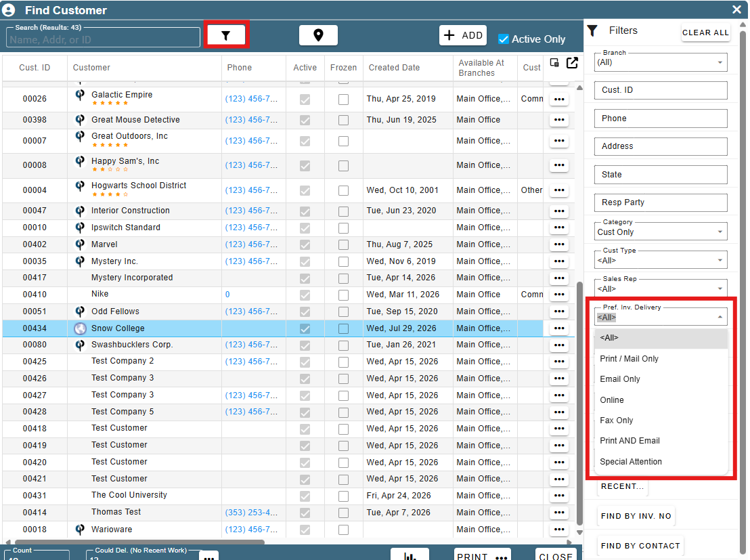Click Thomas Test phone number link

[251, 513]
